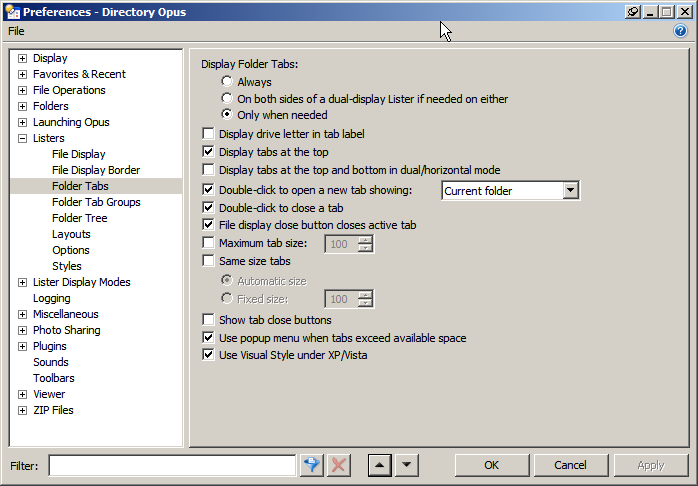Toggle Use Visual Style under XP/Vista
Screen dimensions: 698x486
point(208,355)
